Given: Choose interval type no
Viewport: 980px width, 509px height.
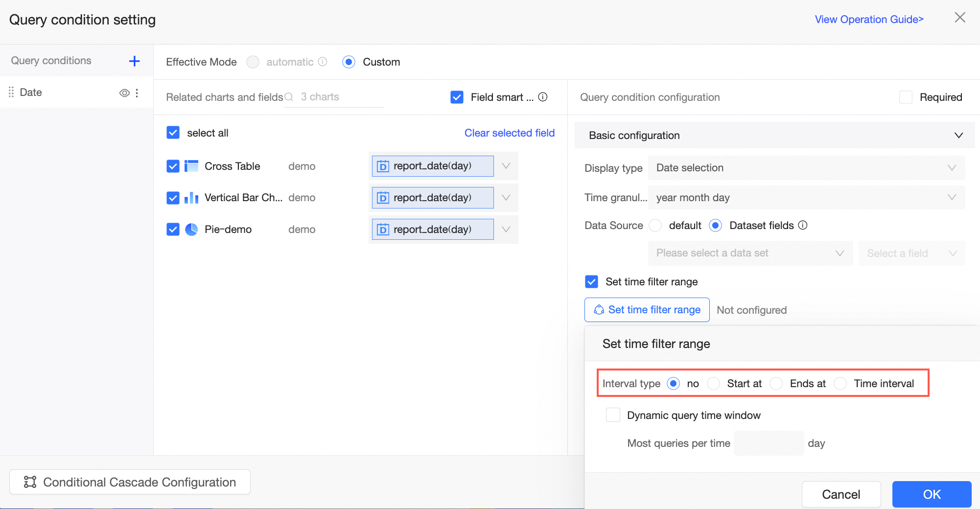Looking at the screenshot, I should (x=673, y=383).
